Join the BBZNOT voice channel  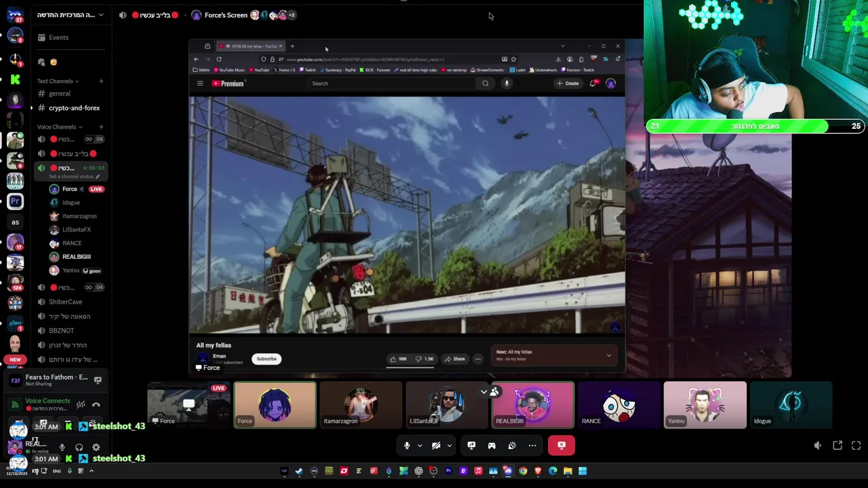71,331
